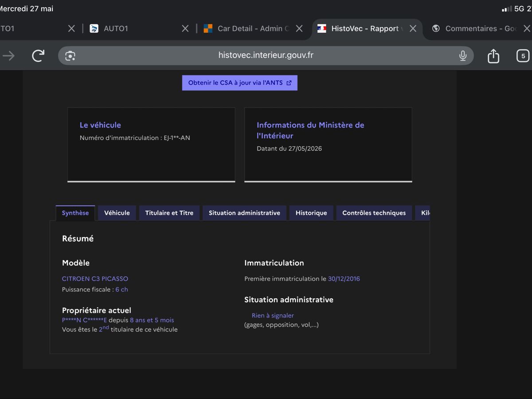Click Obtenir le CSA à jour via l'ANTS
This screenshot has height=399, width=532.
[x=240, y=83]
